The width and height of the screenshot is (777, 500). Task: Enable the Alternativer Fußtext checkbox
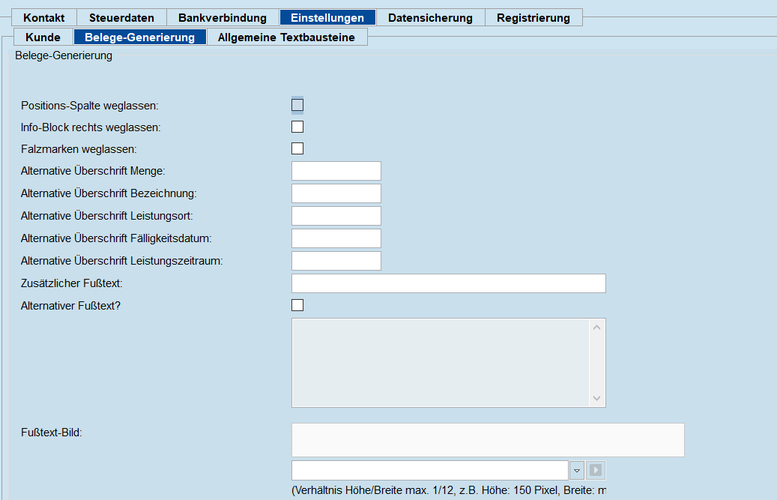[x=297, y=305]
